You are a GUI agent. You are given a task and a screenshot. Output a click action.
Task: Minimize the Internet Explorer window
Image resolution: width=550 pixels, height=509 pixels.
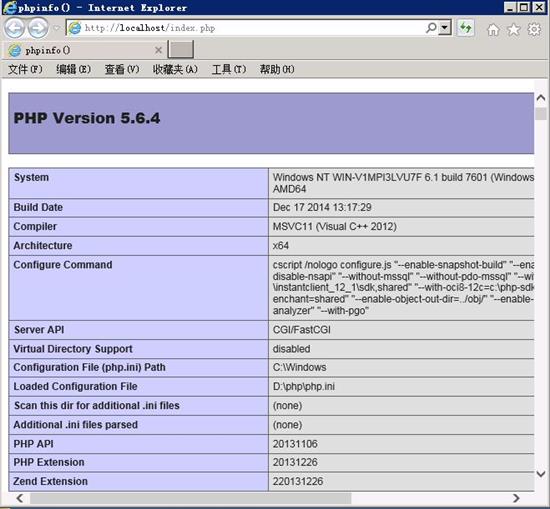509,7
